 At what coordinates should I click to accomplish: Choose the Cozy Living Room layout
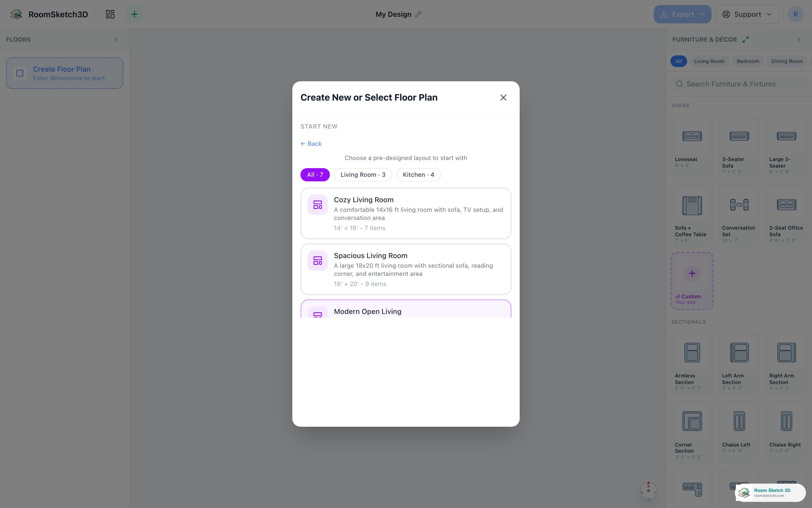coord(406,213)
